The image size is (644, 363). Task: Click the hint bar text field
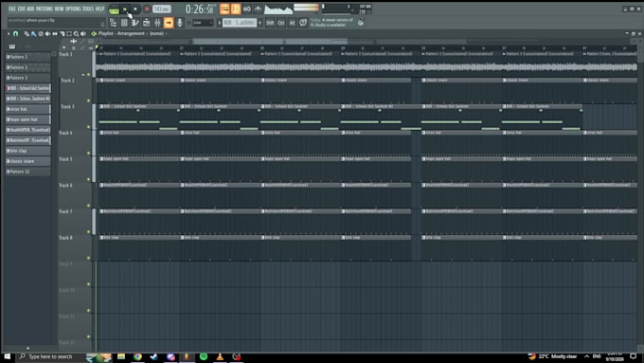pos(56,22)
